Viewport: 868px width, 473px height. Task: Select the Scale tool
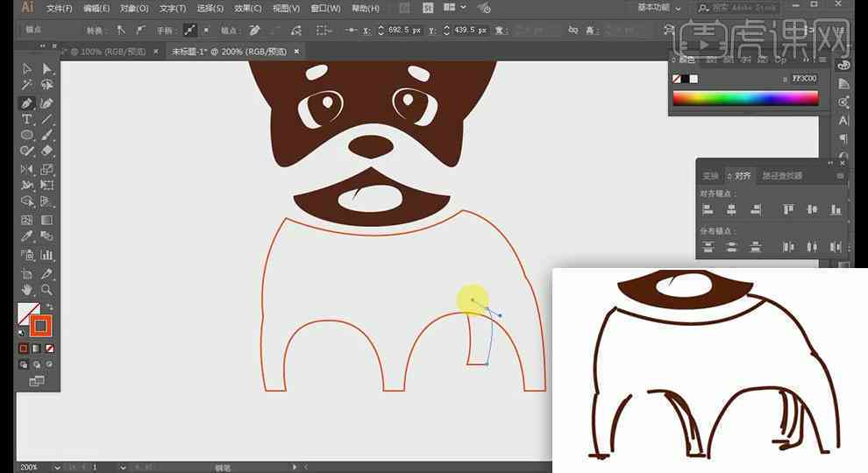coord(47,169)
